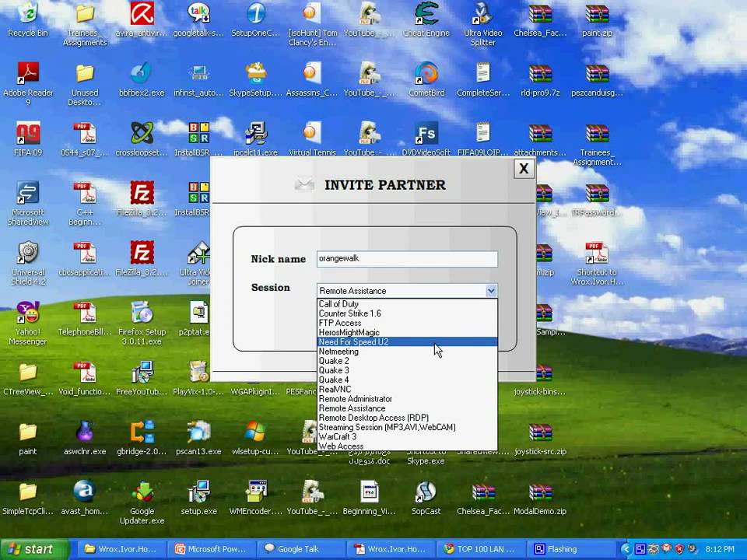
Task: Select Need For Speed U2 option
Action: point(407,342)
